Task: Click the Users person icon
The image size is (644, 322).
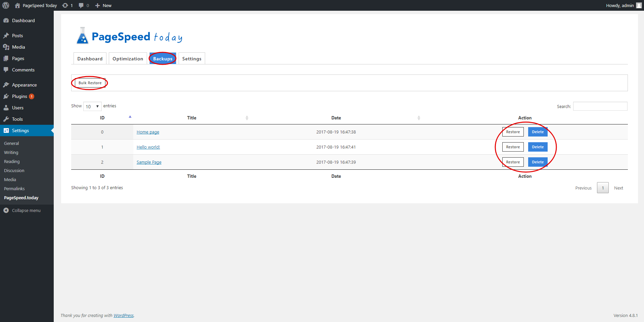Action: [x=6, y=108]
